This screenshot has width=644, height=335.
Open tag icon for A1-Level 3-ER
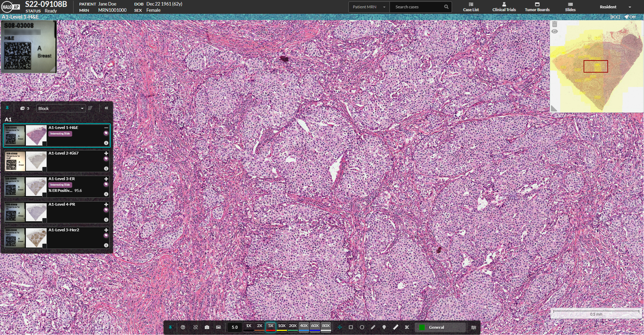click(x=106, y=185)
